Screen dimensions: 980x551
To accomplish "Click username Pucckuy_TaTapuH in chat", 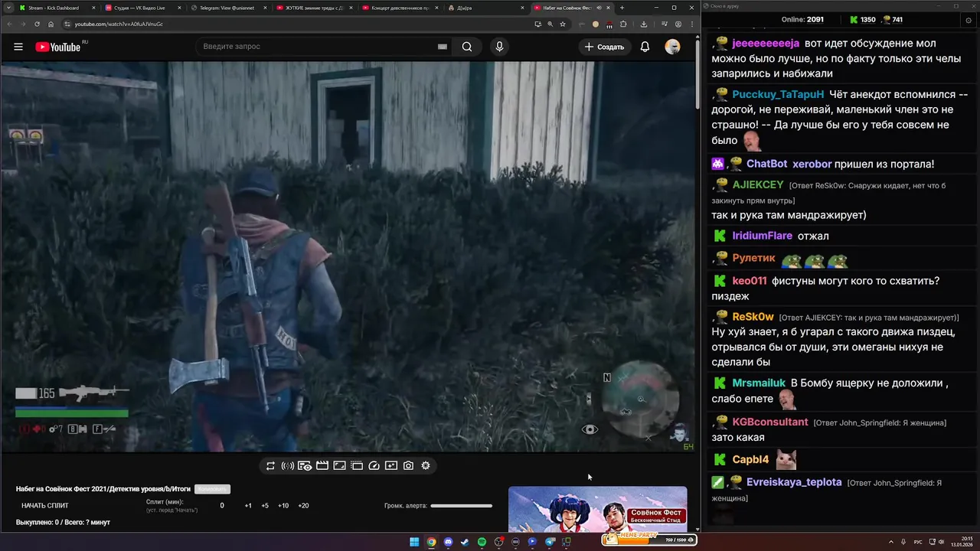I will point(778,94).
